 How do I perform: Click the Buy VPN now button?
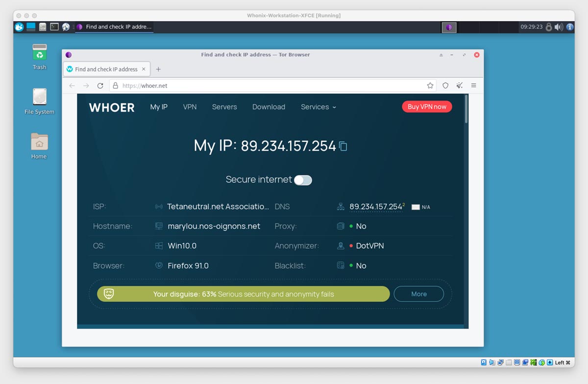pos(427,106)
